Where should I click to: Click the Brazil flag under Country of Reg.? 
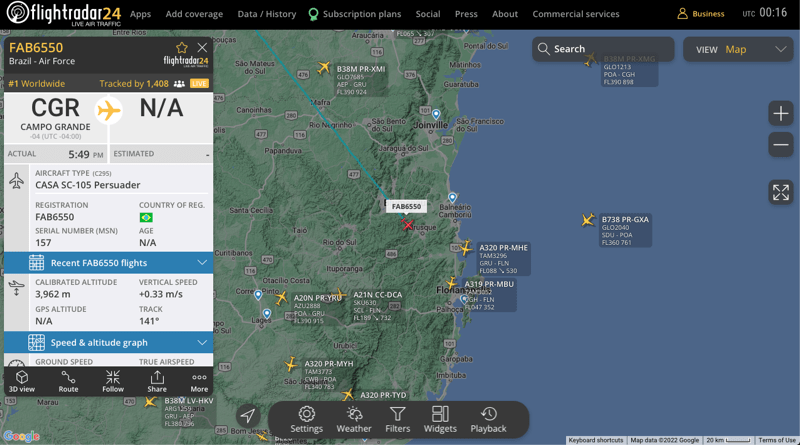[146, 217]
